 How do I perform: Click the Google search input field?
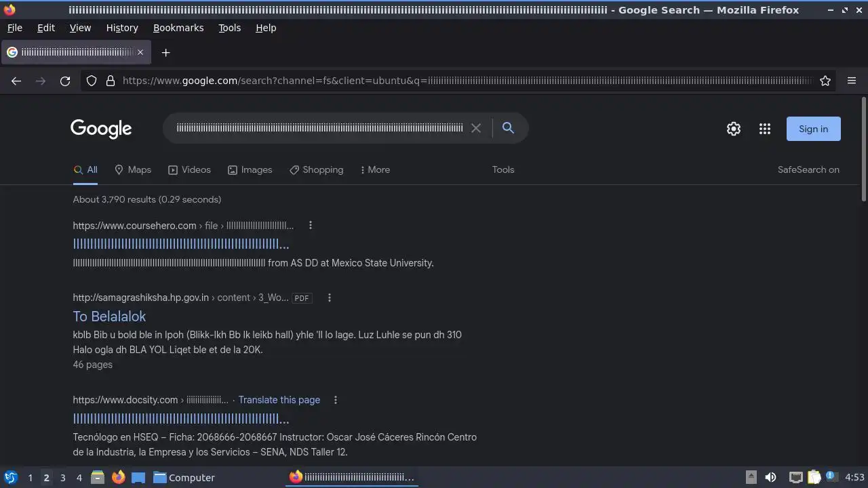319,128
